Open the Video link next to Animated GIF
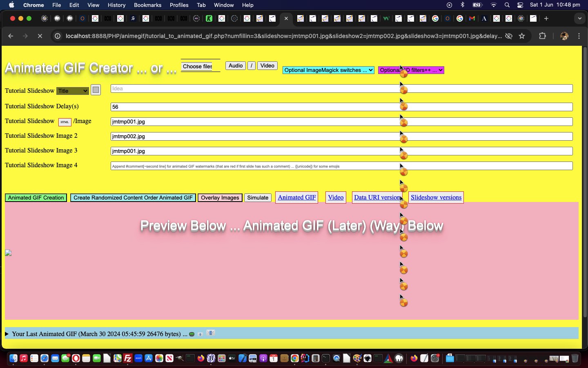Viewport: 588px width, 368px height. tap(336, 197)
